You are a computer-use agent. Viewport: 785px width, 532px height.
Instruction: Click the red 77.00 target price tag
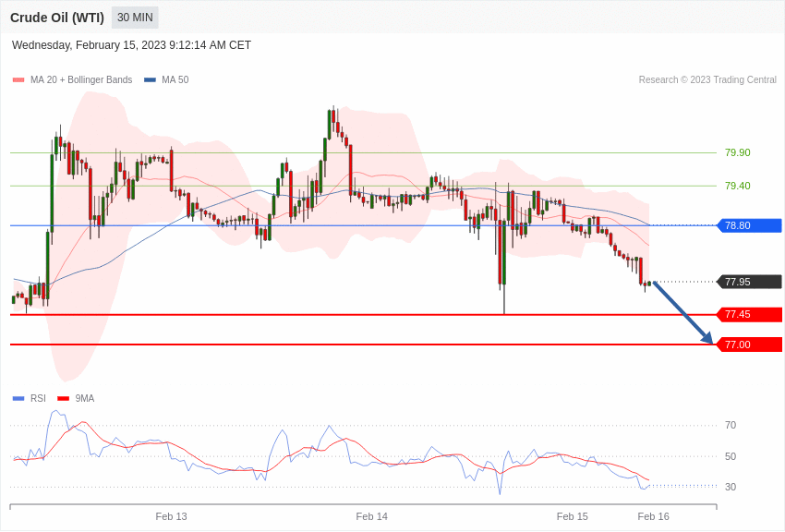pos(750,345)
